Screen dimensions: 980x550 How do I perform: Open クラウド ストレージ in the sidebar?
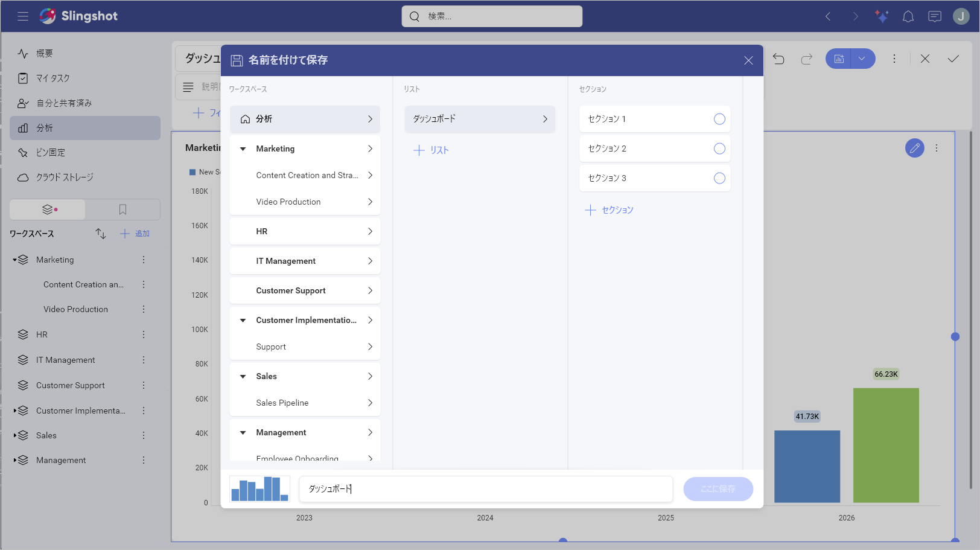85,177
